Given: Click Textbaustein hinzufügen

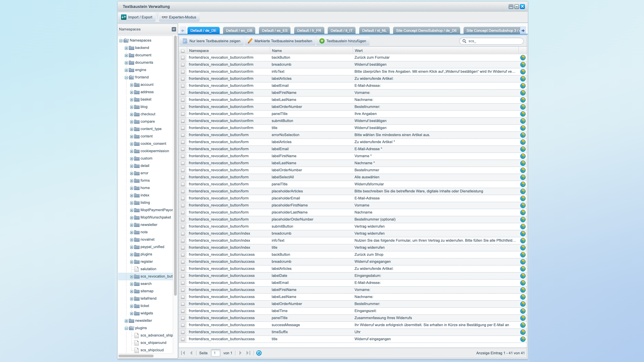Looking at the screenshot, I should click(x=343, y=41).
